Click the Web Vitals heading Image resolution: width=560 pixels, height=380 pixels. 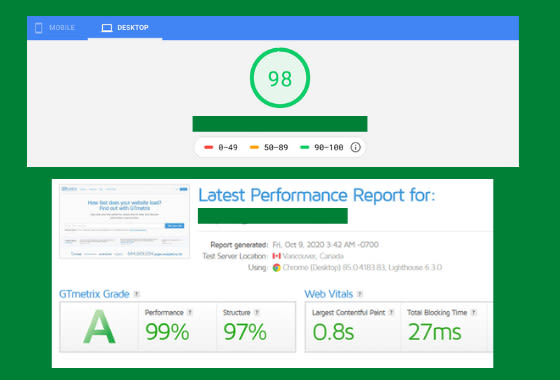tap(329, 294)
